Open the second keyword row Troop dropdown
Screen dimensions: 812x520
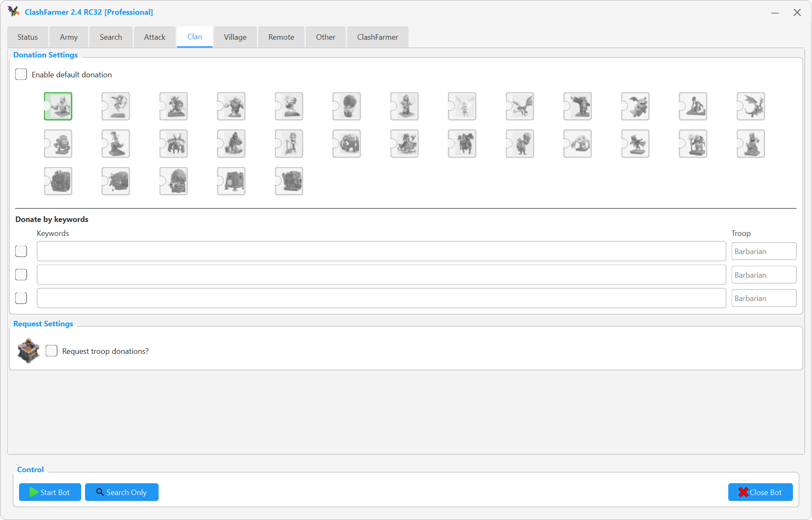click(764, 275)
